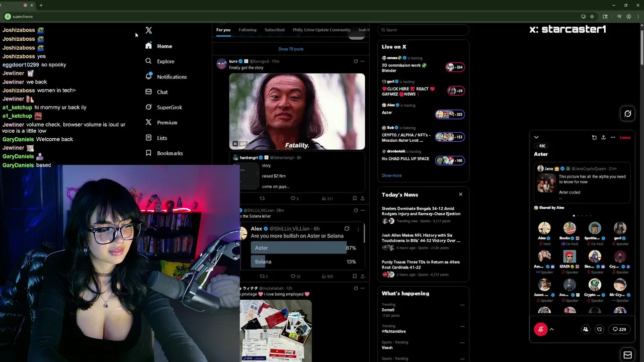
Task: View the space participants icon
Action: point(586,329)
